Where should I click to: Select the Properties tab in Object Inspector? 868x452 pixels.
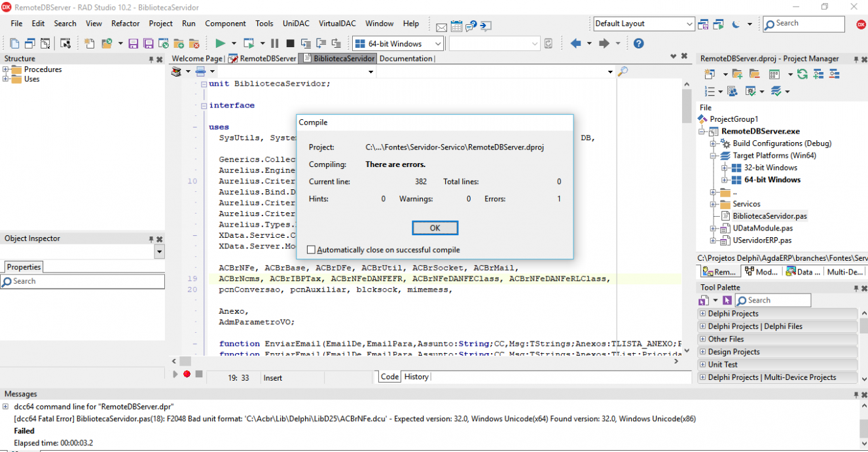(24, 267)
